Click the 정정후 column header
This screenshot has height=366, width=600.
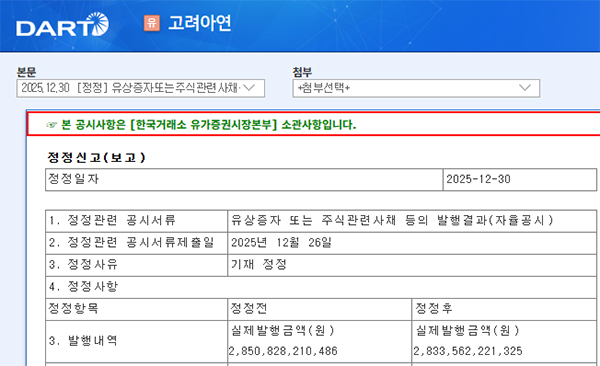(504, 309)
